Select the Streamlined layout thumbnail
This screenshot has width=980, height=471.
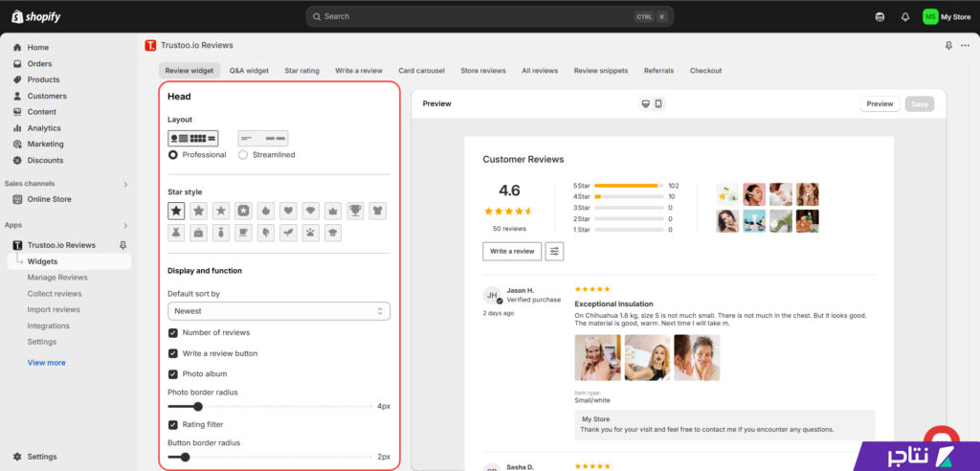pos(263,138)
